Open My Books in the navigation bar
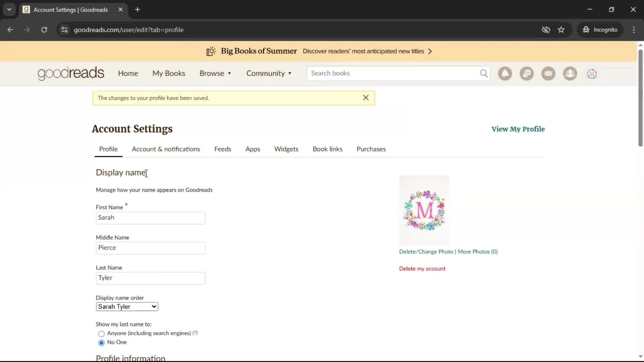This screenshot has width=644, height=362. pos(169,73)
